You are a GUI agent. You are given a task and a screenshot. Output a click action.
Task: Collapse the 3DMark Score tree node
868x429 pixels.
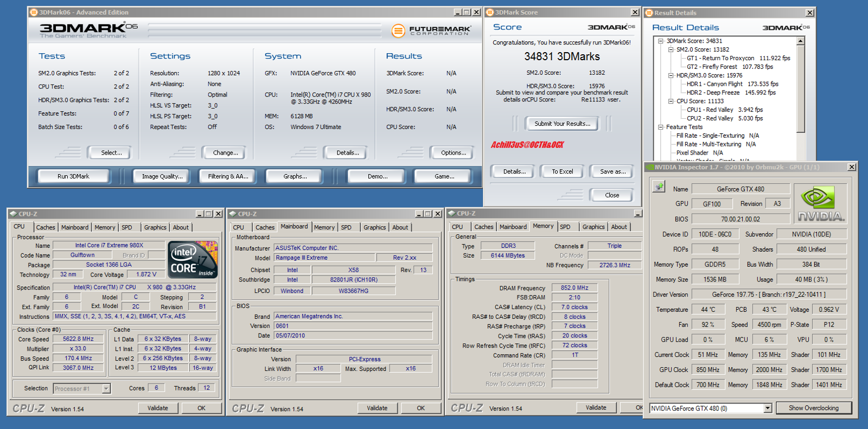coord(660,41)
